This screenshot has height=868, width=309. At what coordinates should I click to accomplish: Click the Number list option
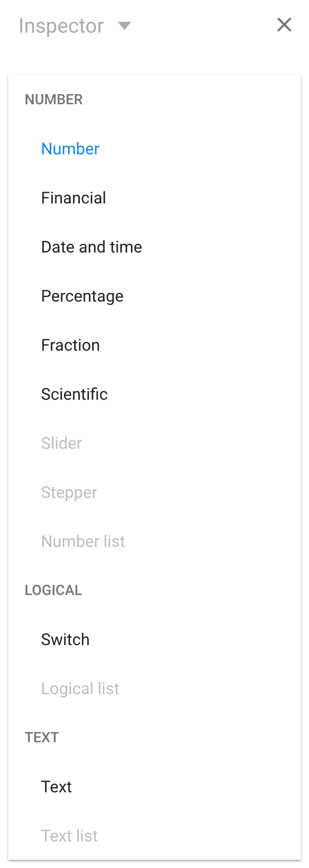tap(154, 541)
